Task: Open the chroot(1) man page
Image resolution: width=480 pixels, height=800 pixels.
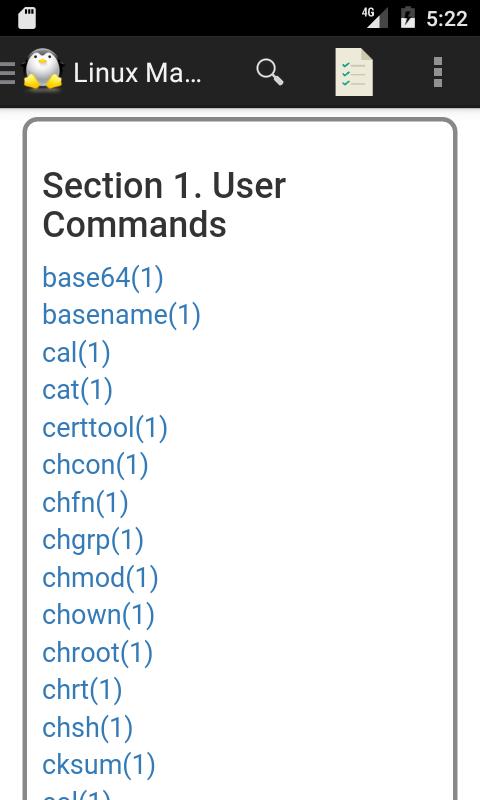Action: point(97,653)
